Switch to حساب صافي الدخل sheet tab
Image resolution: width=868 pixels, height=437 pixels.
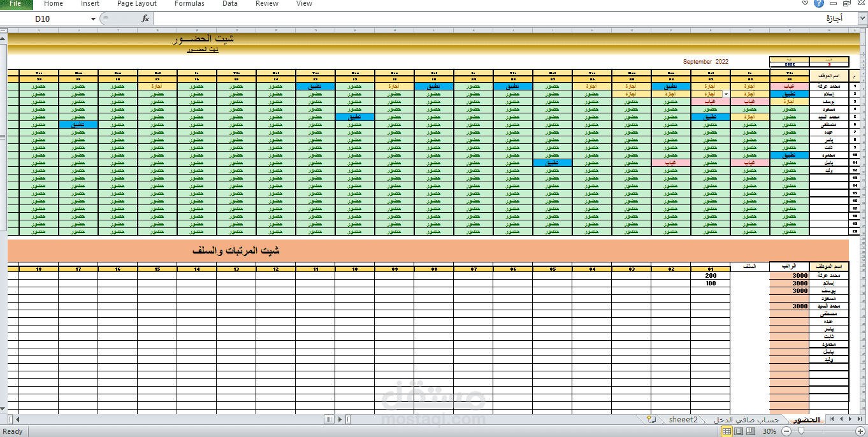(748, 419)
